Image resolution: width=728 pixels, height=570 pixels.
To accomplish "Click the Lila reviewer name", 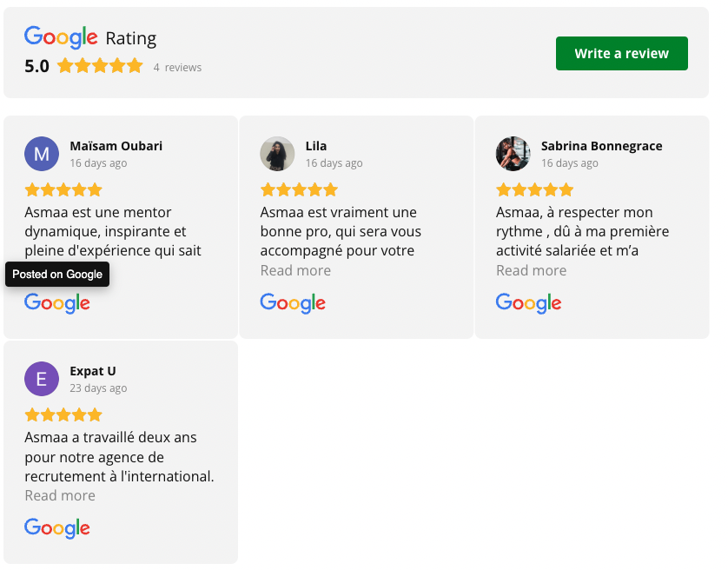I will click(x=316, y=146).
